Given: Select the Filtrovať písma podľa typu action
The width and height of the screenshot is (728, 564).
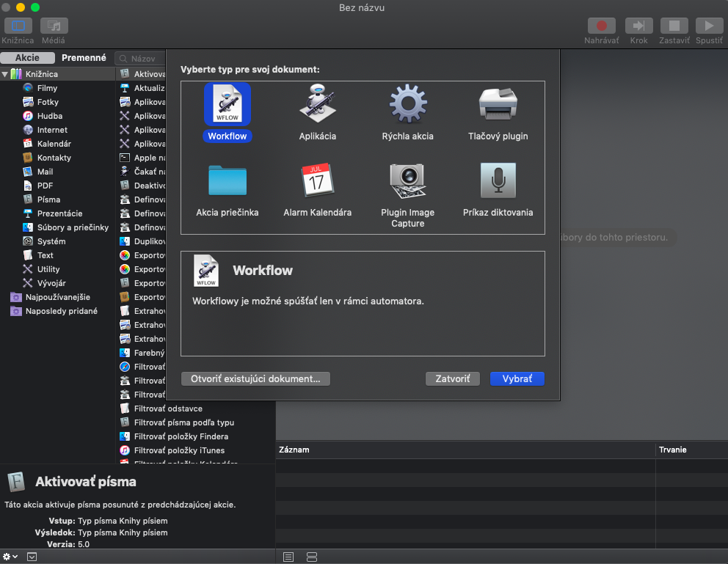Looking at the screenshot, I should point(184,422).
